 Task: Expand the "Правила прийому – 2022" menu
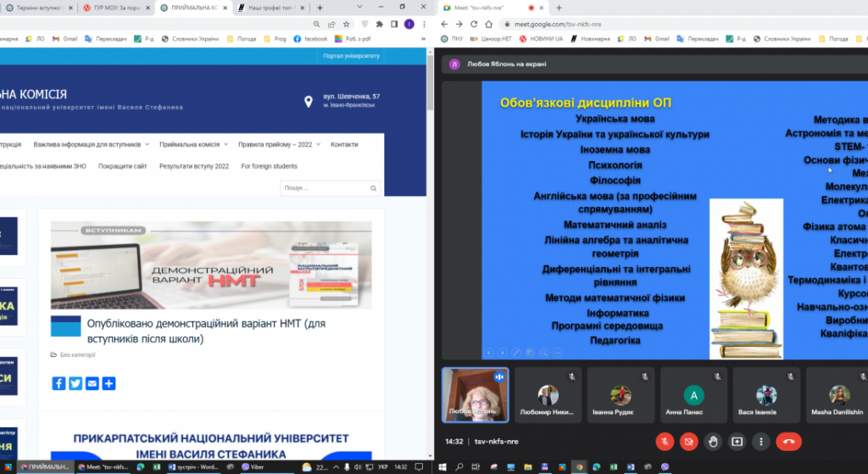[279, 144]
